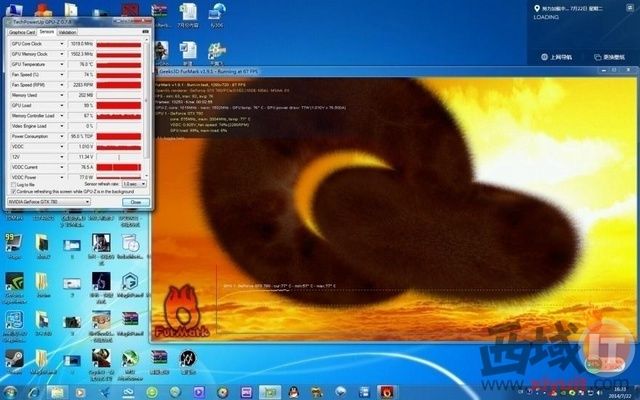Open the media player taskbar icon
This screenshot has height=400, width=640.
tap(81, 393)
